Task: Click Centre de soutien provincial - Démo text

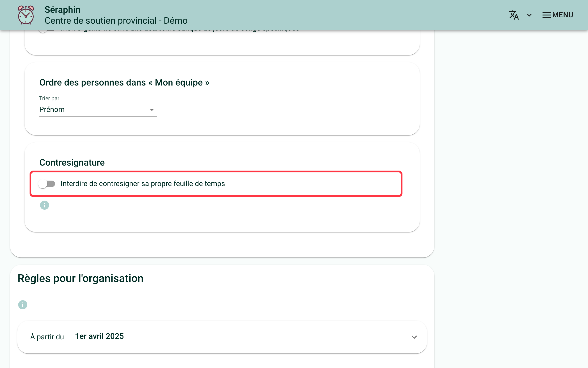Action: [116, 21]
